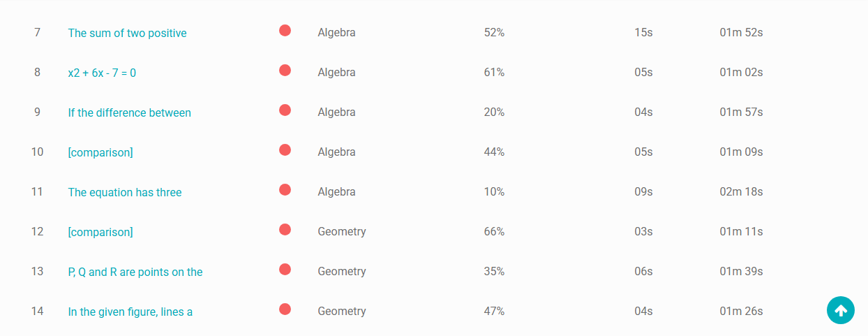
Task: Click red status dot for question 11
Action: [285, 189]
